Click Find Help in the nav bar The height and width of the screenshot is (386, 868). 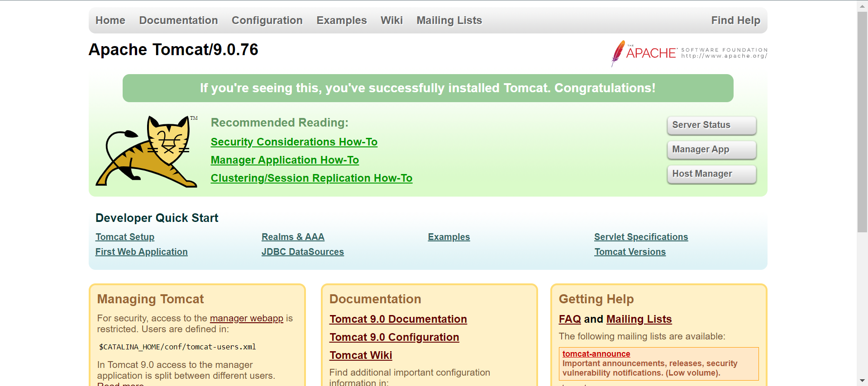735,20
